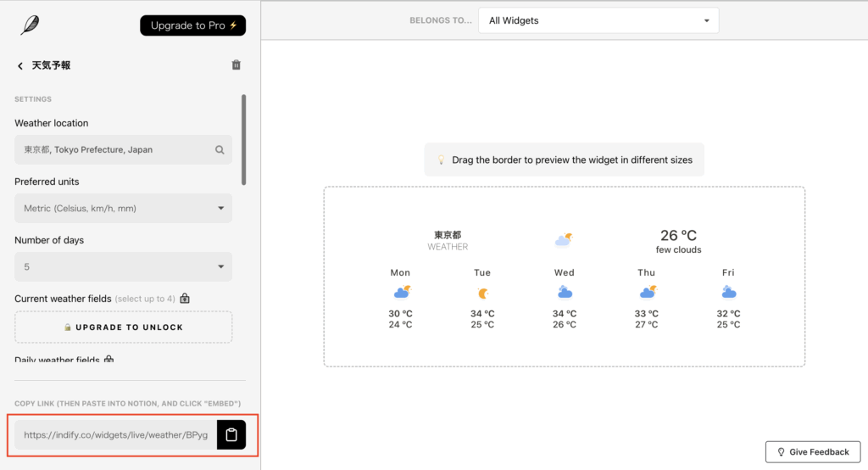Click the Indify feather logo
The height and width of the screenshot is (470, 868).
tap(29, 26)
